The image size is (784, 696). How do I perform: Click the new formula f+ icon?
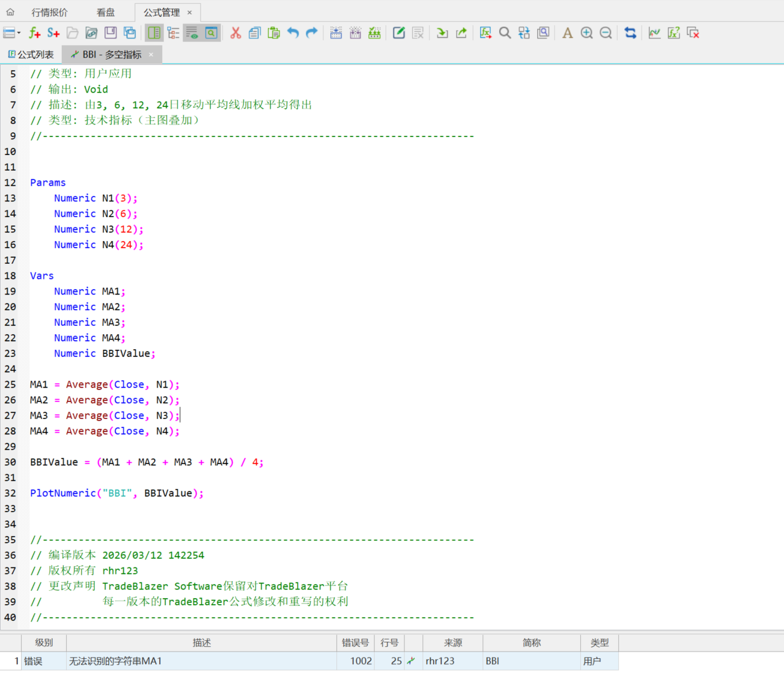(34, 33)
